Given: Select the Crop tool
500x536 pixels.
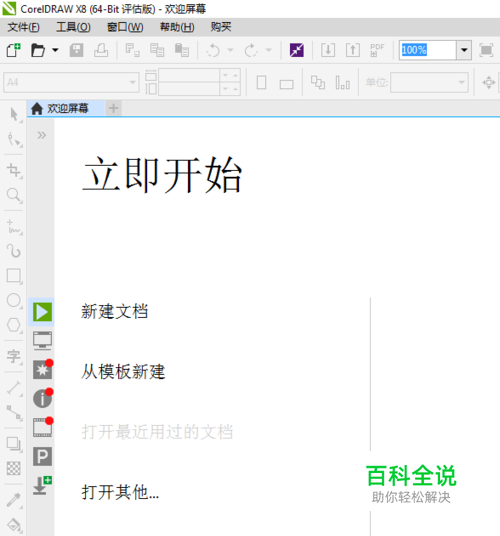Looking at the screenshot, I should tap(14, 170).
